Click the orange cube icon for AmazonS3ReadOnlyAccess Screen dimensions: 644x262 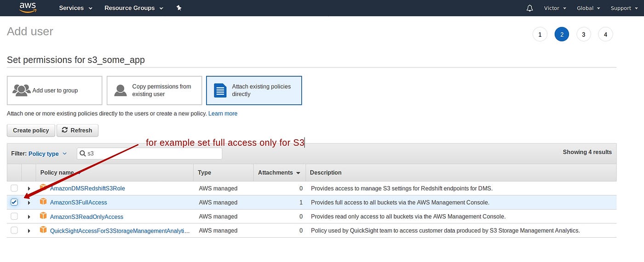[x=44, y=216]
